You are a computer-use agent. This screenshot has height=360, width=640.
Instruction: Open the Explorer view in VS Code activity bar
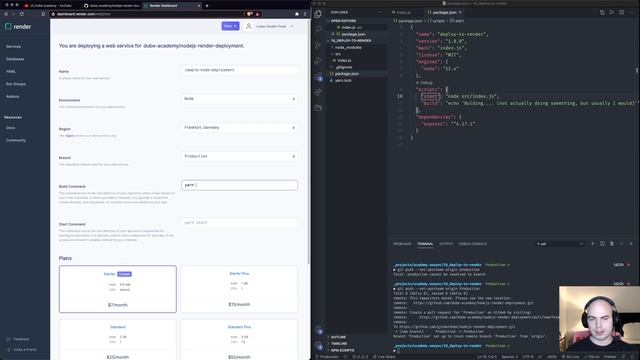(318, 13)
